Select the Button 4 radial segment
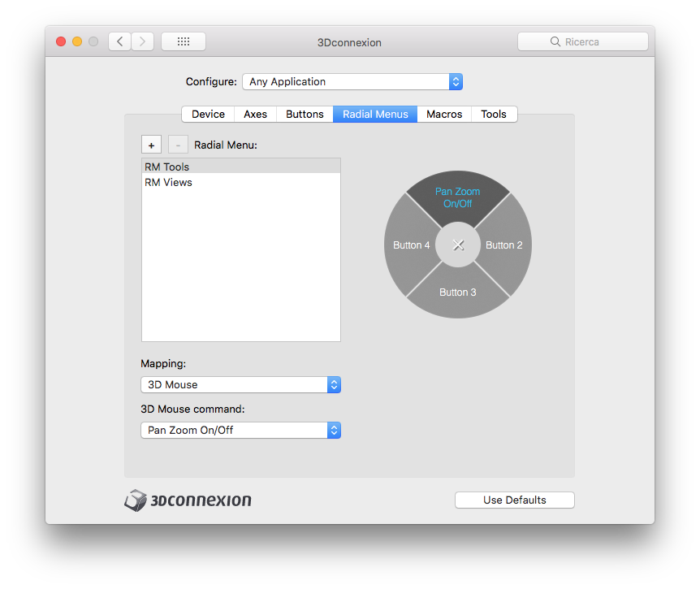The height and width of the screenshot is (589, 700). (x=411, y=245)
